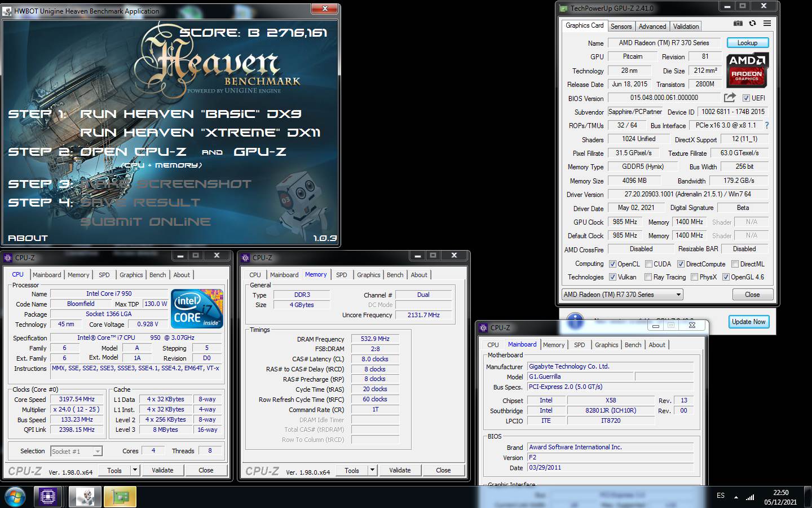Click Validate in CPU-Z Memory window
This screenshot has height=508, width=812.
[400, 470]
